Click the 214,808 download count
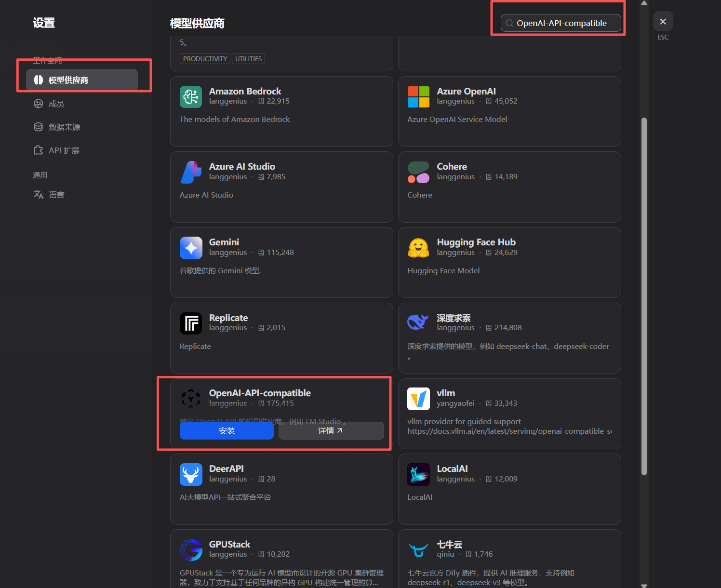 click(508, 328)
